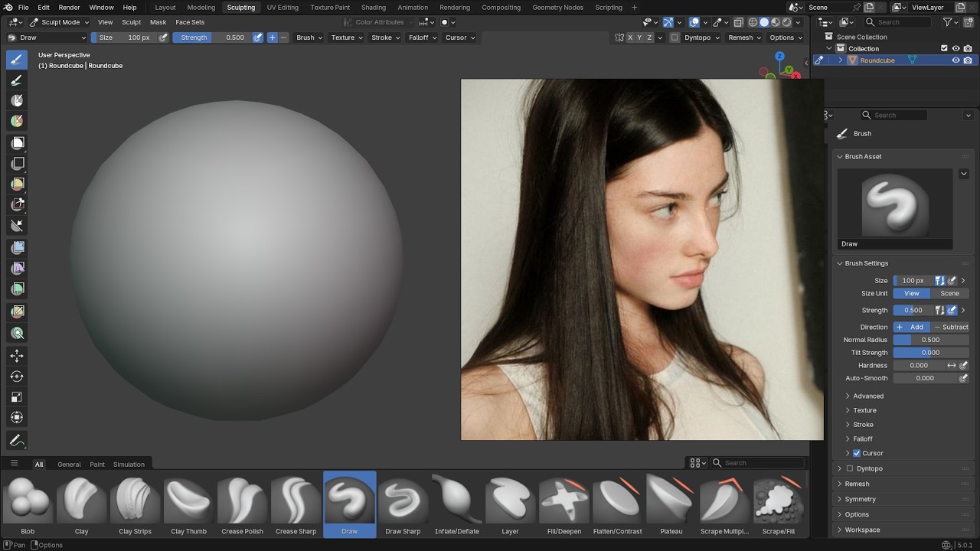Select the Fill/Deepen brush
The width and height of the screenshot is (980, 551).
(x=563, y=504)
